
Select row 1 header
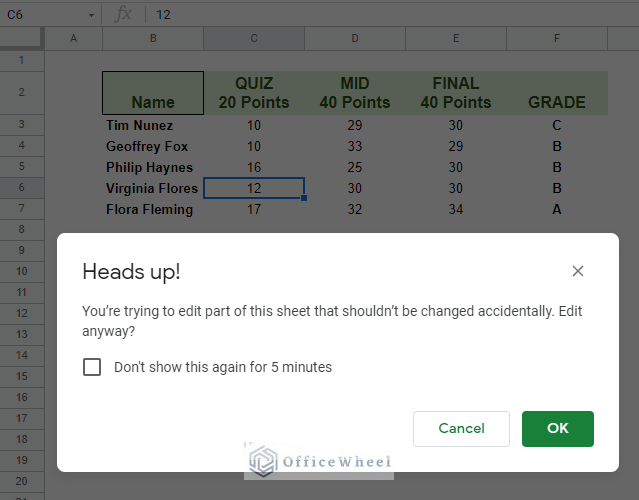tap(22, 61)
